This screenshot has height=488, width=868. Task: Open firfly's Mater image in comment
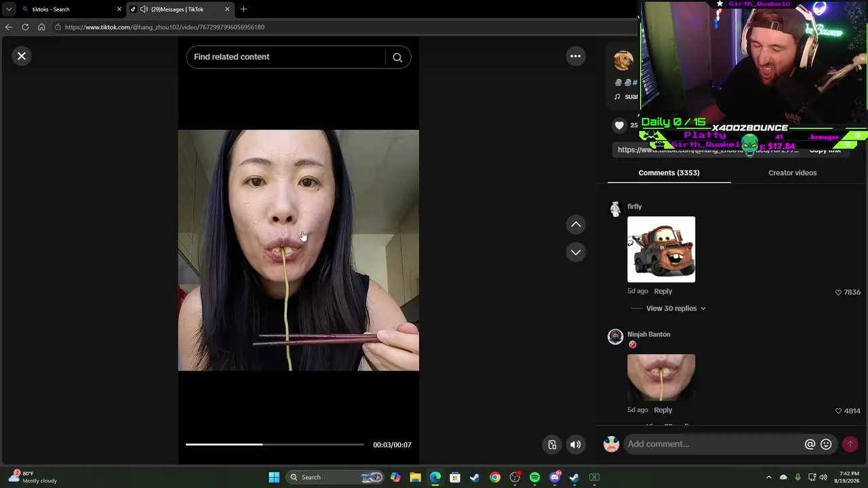[661, 249]
